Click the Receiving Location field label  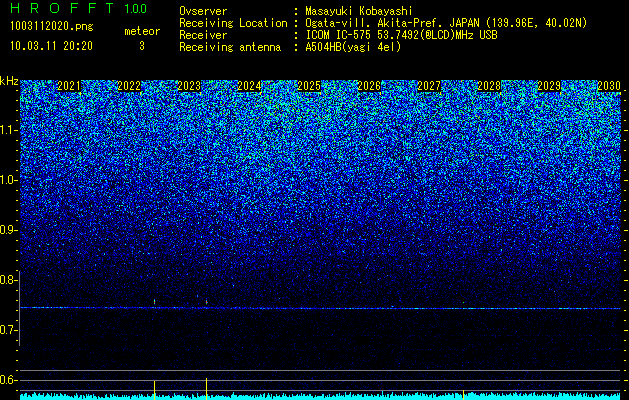coord(233,23)
